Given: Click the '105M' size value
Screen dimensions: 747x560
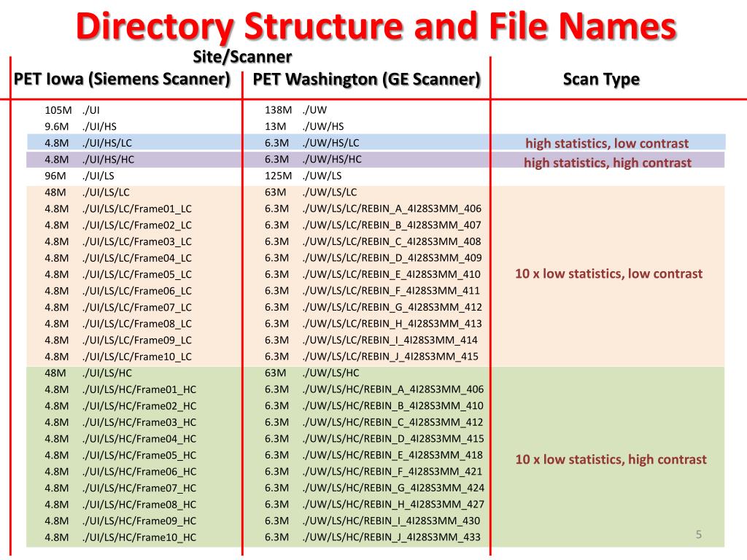Looking at the screenshot, I should click(x=58, y=110).
